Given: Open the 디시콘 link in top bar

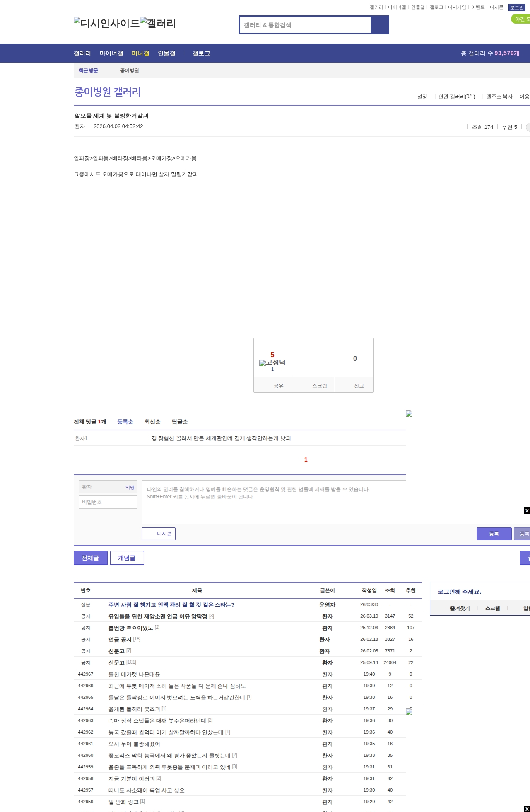Looking at the screenshot, I should pos(496,7).
